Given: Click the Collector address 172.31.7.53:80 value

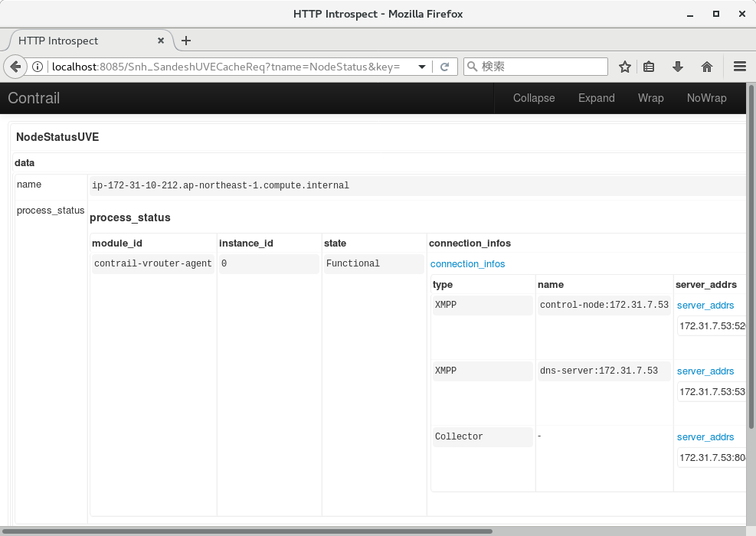Looking at the screenshot, I should point(712,458).
